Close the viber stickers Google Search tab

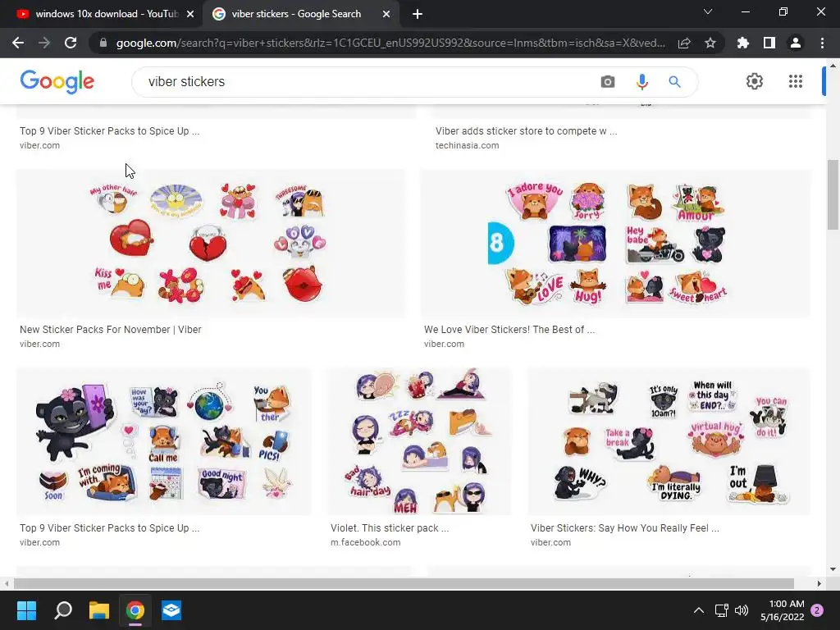click(386, 14)
